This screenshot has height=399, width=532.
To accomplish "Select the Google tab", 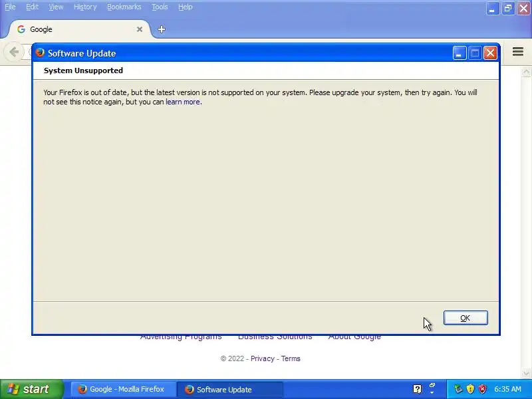I will click(78, 29).
